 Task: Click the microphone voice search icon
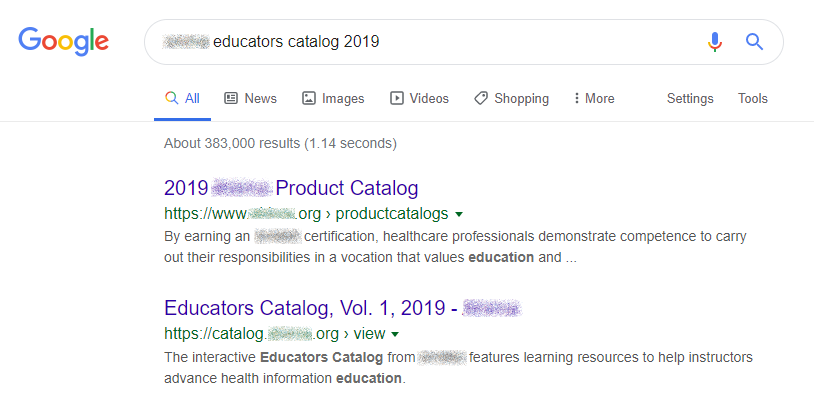[x=714, y=42]
